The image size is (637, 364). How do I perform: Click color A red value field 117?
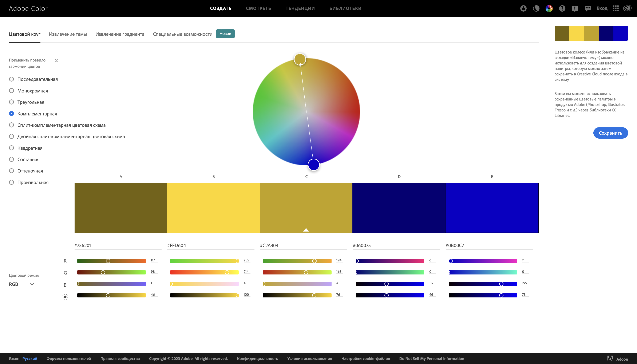154,260
